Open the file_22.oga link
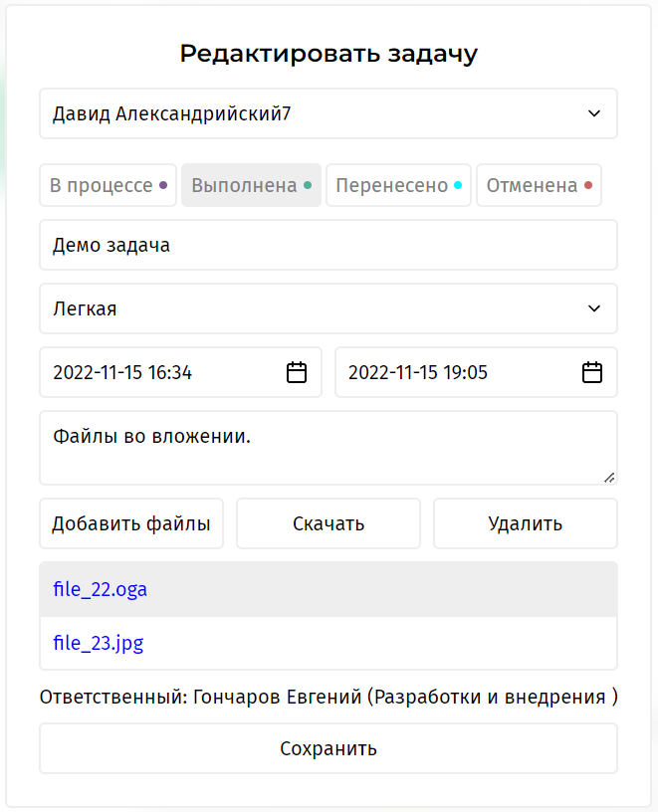The width and height of the screenshot is (658, 812). click(100, 589)
